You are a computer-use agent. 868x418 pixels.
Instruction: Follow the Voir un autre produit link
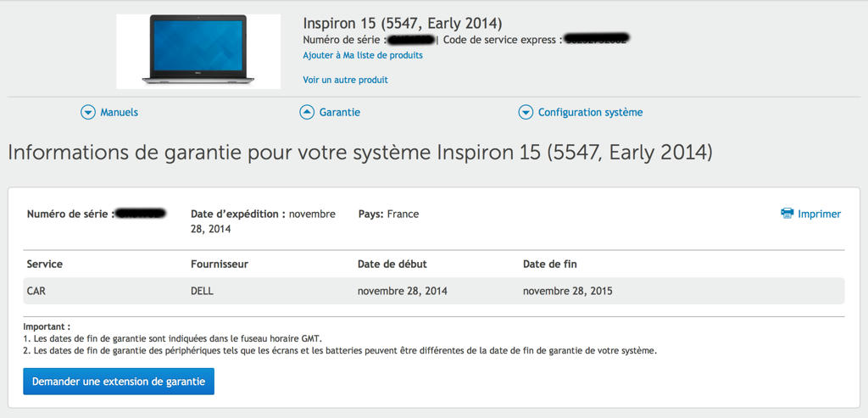[346, 80]
